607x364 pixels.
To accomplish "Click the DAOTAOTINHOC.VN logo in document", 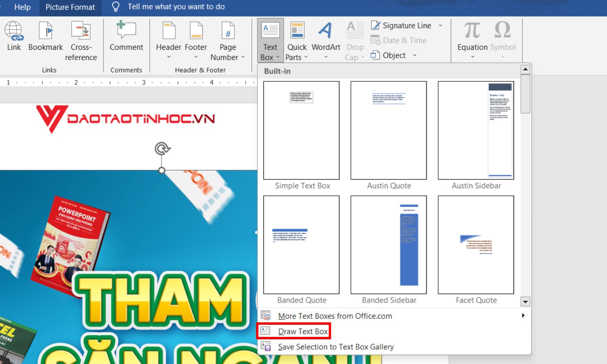I will point(125,119).
